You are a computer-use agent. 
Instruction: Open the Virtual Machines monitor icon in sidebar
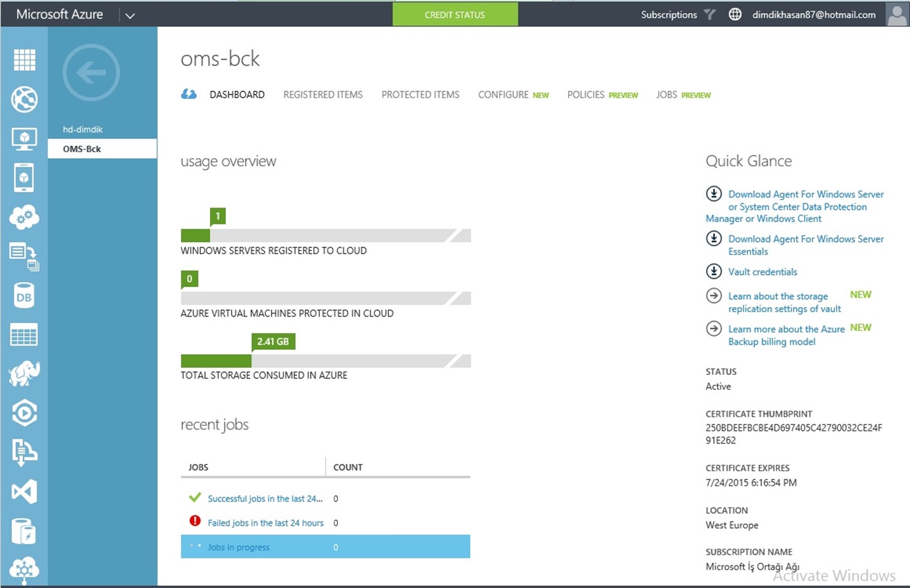24,139
